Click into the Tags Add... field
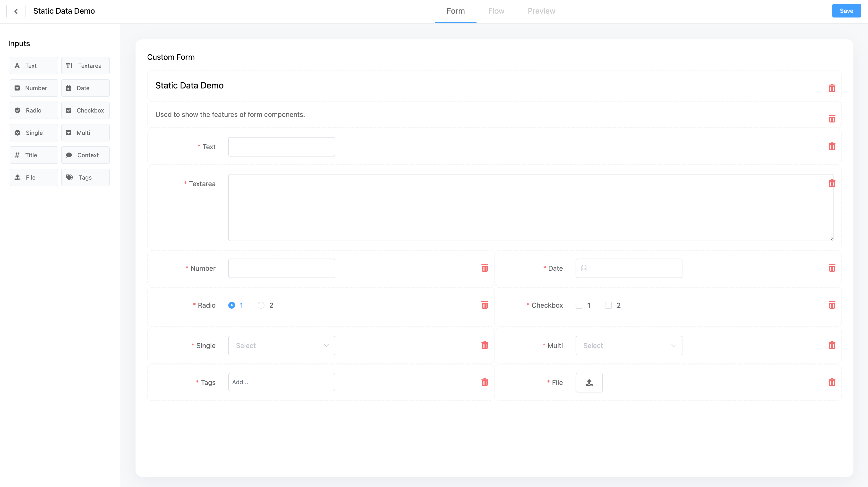The height and width of the screenshot is (487, 868). click(x=281, y=382)
